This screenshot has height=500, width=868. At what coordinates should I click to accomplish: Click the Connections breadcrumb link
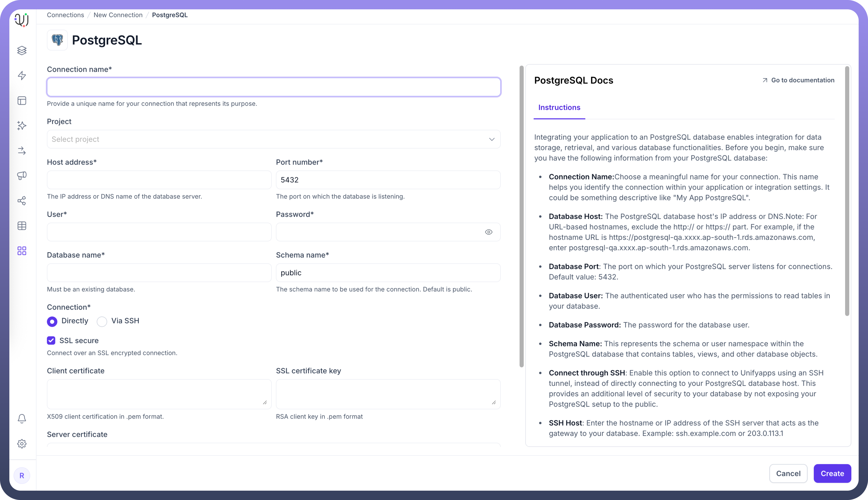tap(65, 15)
